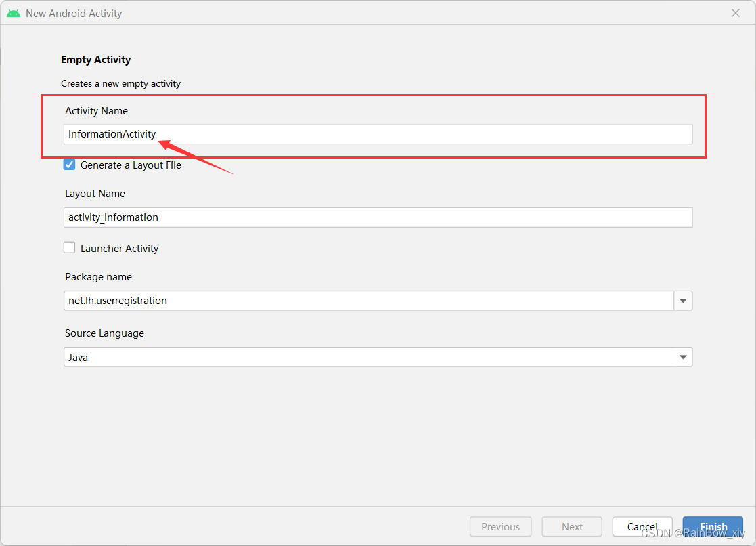Uncheck Generate a Layout File checkbox
Viewport: 756px width, 546px height.
point(70,165)
